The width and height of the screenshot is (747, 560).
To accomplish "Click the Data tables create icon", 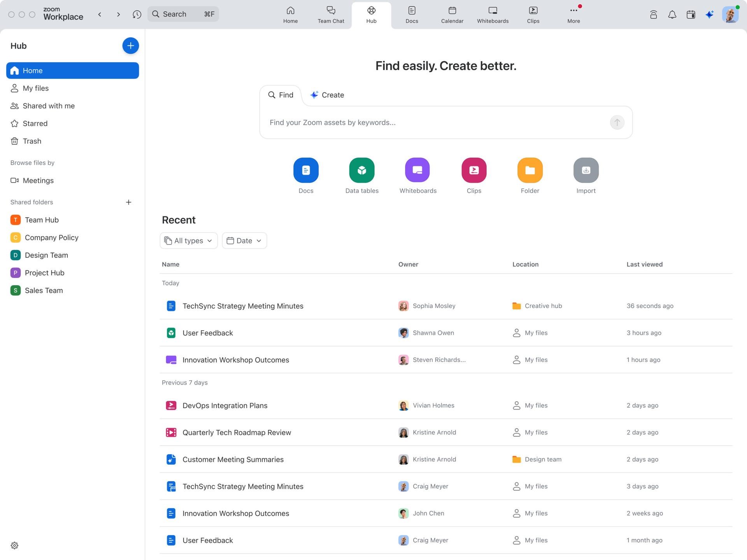I will (361, 170).
